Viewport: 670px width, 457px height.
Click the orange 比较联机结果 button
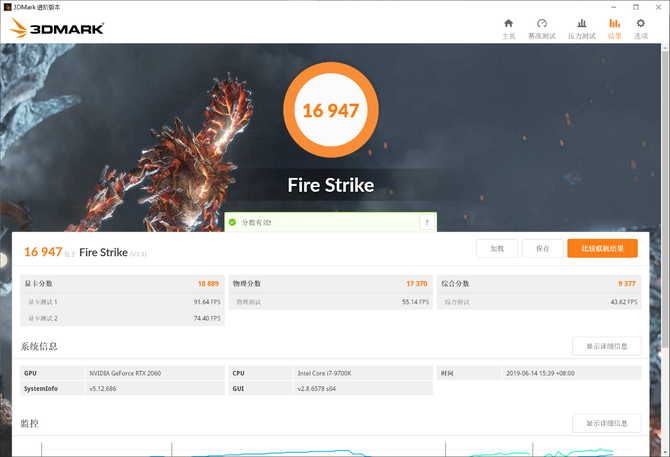[602, 248]
